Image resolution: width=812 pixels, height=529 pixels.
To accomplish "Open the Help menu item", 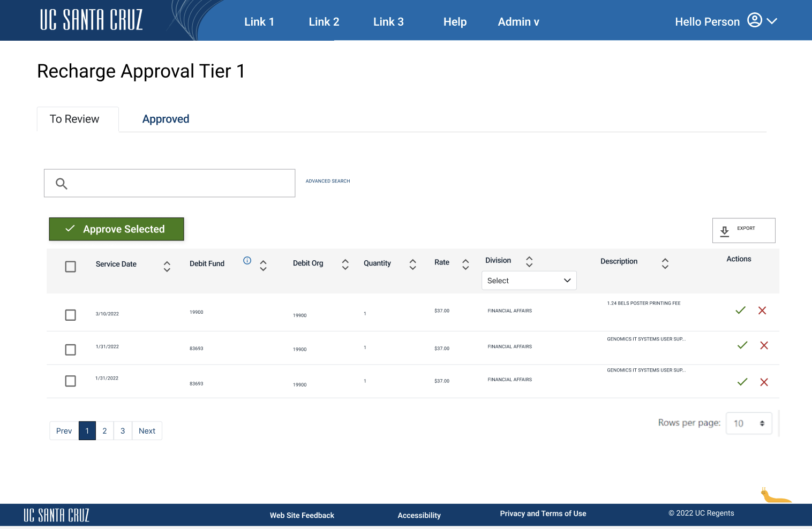I will pyautogui.click(x=455, y=22).
